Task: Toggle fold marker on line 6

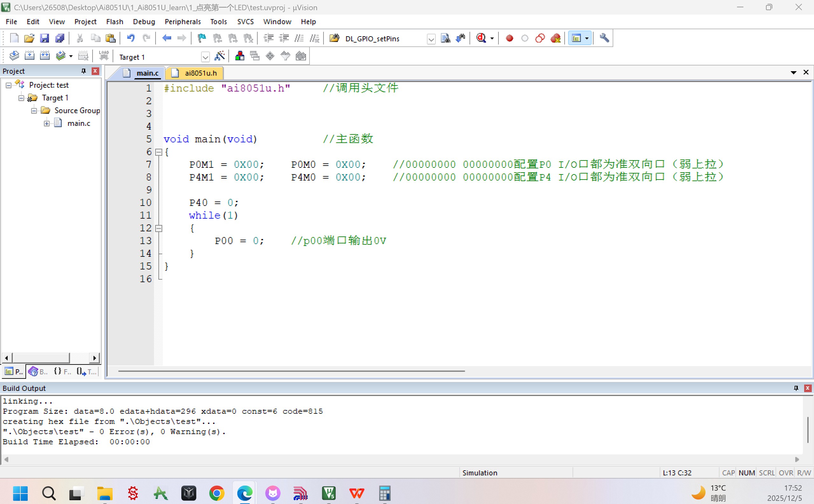Action: 159,152
